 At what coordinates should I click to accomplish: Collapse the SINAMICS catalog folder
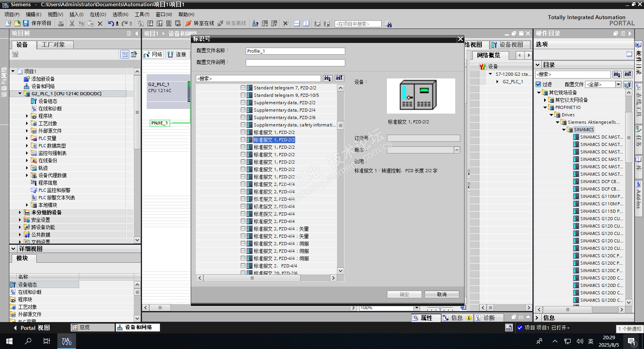[x=564, y=130]
